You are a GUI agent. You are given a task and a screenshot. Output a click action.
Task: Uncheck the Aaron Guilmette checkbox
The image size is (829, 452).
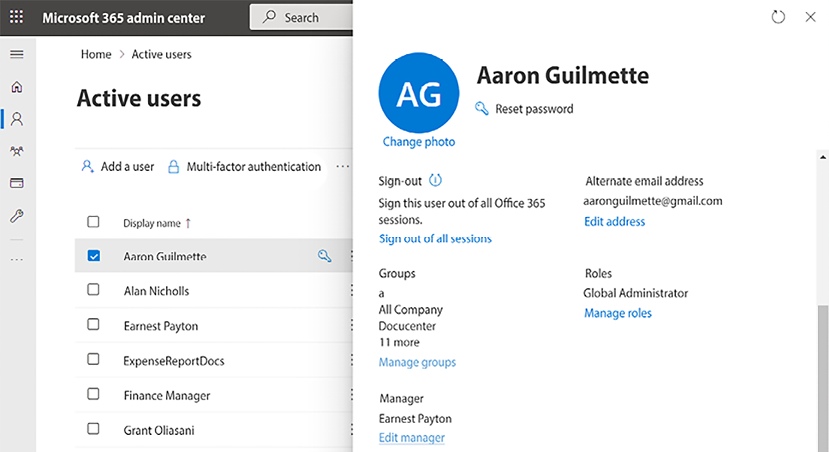[x=94, y=256]
